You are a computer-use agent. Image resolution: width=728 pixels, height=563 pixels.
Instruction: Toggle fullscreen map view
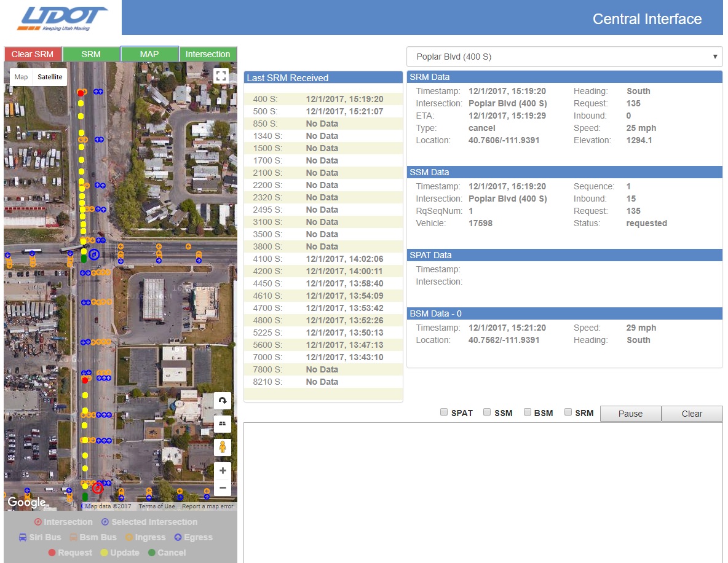[221, 76]
